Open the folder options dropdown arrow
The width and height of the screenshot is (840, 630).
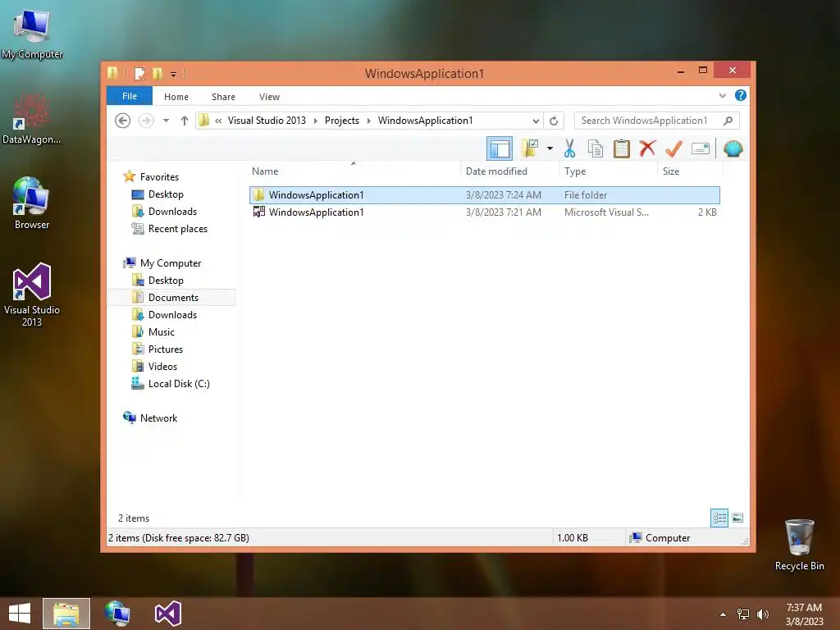pyautogui.click(x=550, y=148)
